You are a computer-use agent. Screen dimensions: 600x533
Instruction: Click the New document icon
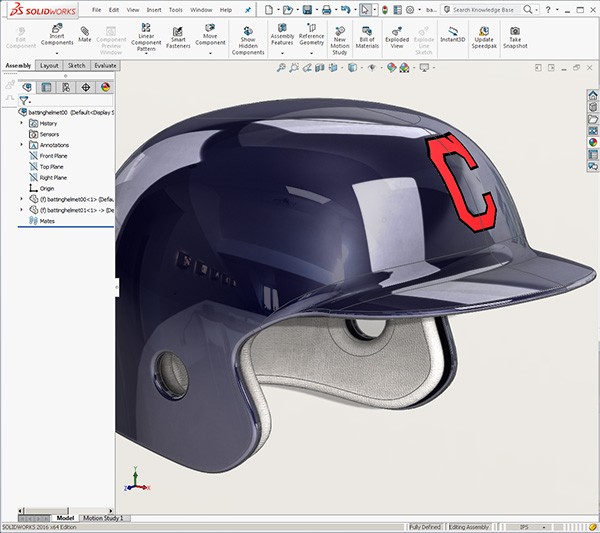[269, 10]
